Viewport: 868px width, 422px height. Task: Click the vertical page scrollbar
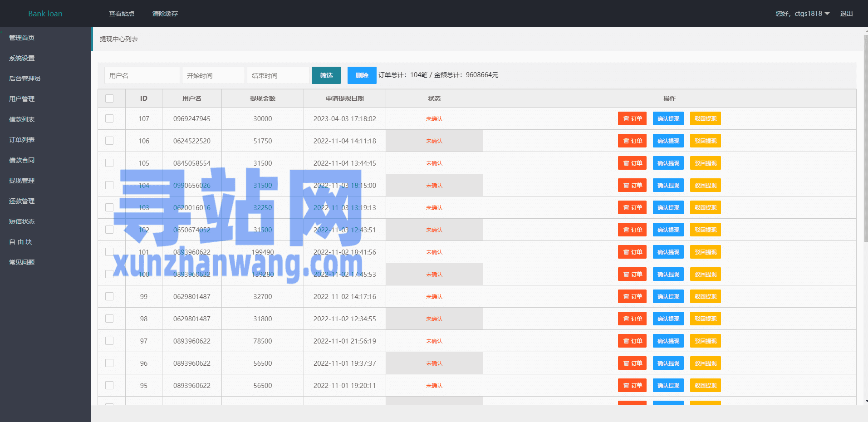point(865,136)
